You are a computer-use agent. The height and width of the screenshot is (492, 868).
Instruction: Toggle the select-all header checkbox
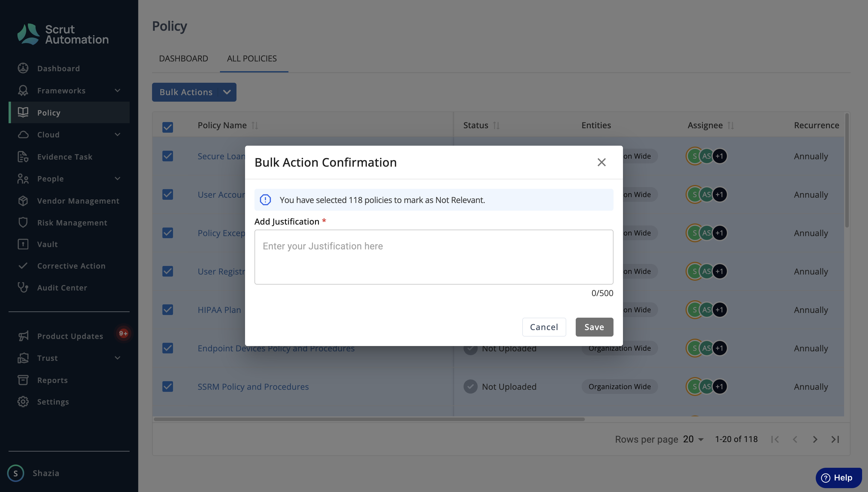click(x=167, y=127)
